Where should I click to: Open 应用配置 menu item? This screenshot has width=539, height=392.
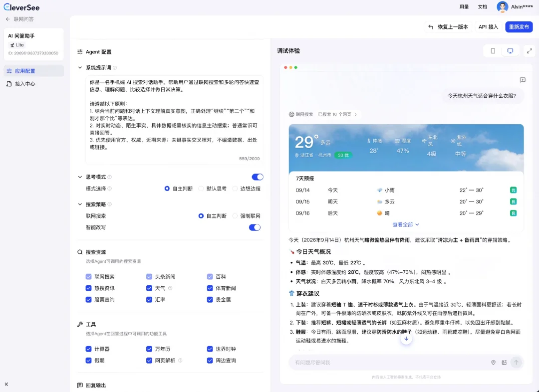[34, 71]
